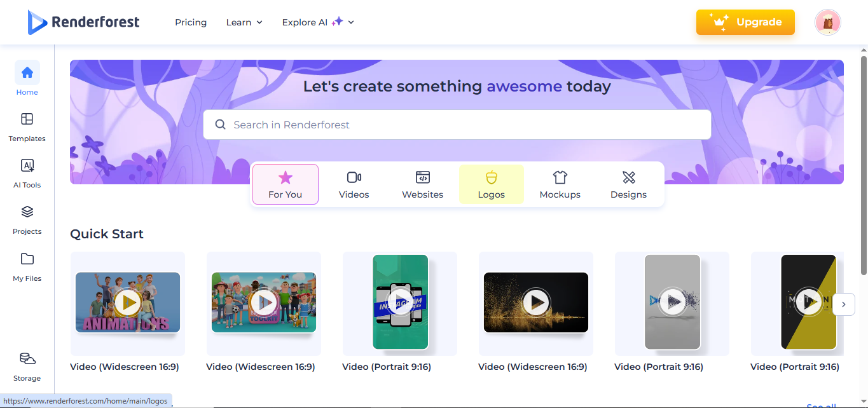
Task: Select the Designs category tab
Action: click(x=629, y=184)
